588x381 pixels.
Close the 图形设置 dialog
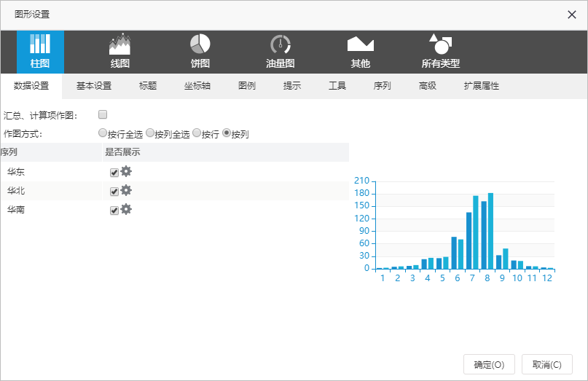click(572, 15)
